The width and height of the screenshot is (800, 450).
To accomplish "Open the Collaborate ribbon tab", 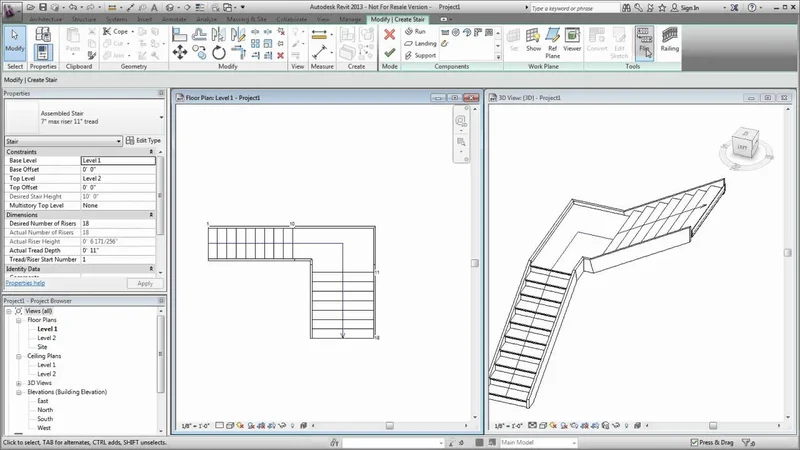I will pos(292,19).
